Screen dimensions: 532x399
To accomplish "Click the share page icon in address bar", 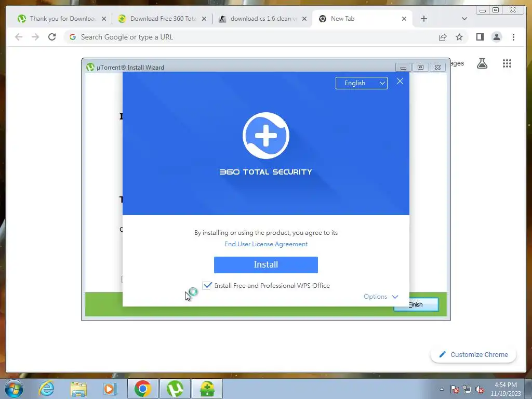I will point(443,37).
